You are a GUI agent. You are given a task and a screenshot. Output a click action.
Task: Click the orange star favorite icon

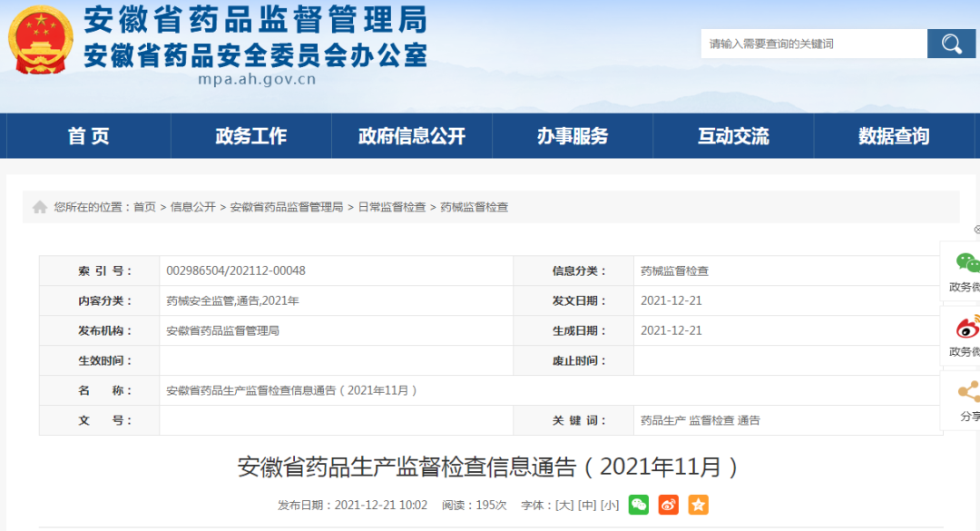tap(698, 505)
